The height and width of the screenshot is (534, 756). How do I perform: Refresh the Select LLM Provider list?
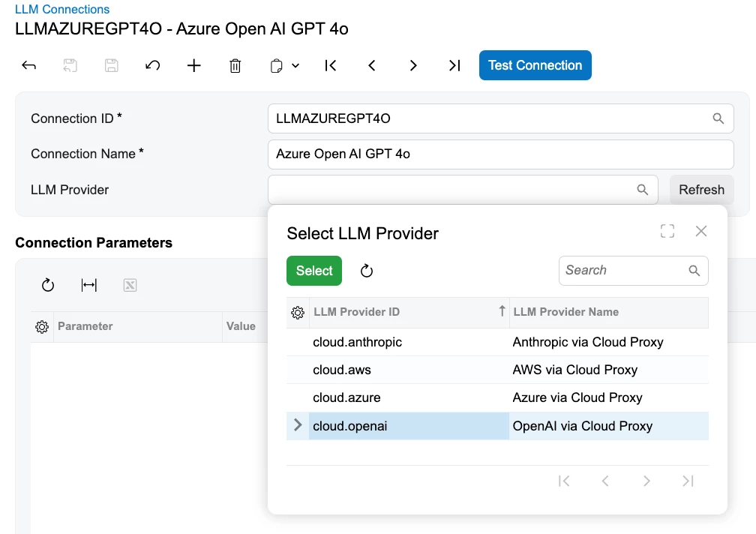coord(367,271)
